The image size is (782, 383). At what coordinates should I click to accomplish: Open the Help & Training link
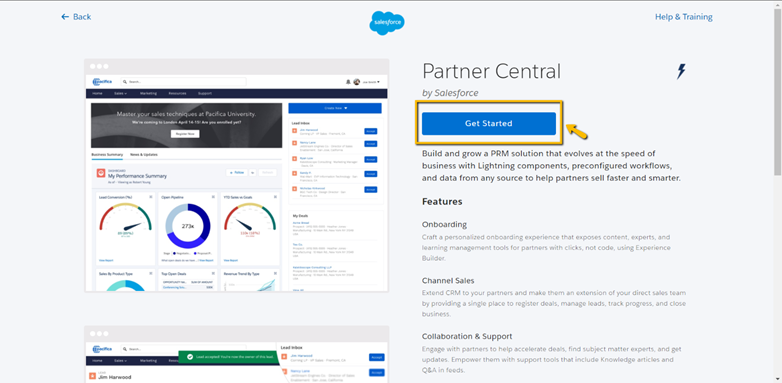pos(683,17)
